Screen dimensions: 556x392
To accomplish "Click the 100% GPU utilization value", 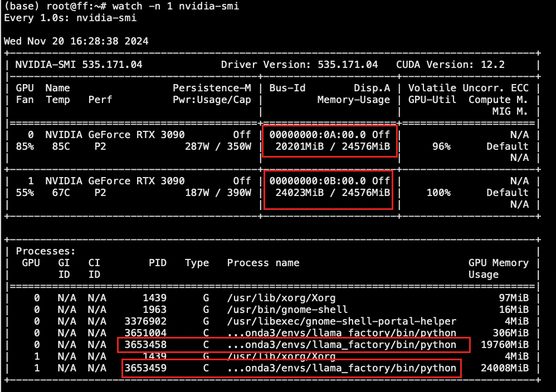I will click(x=438, y=193).
